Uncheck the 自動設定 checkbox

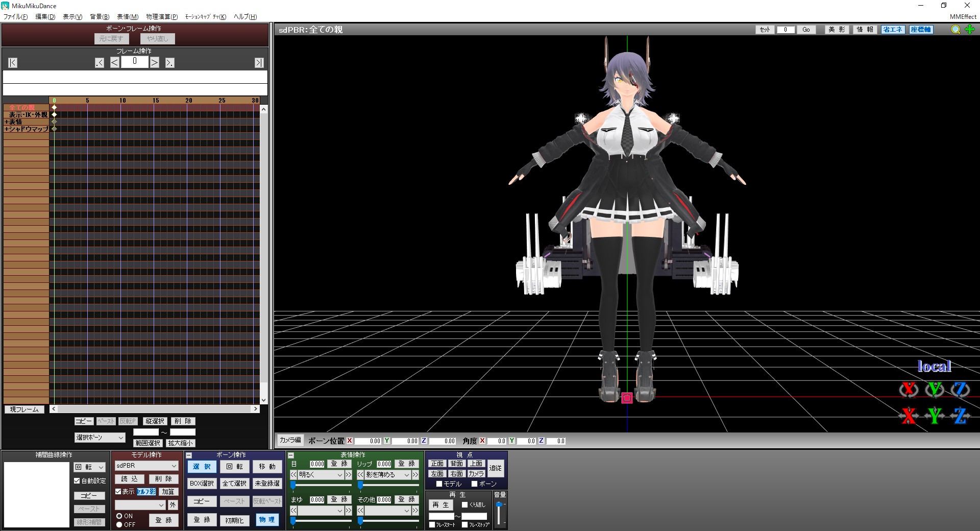click(77, 481)
